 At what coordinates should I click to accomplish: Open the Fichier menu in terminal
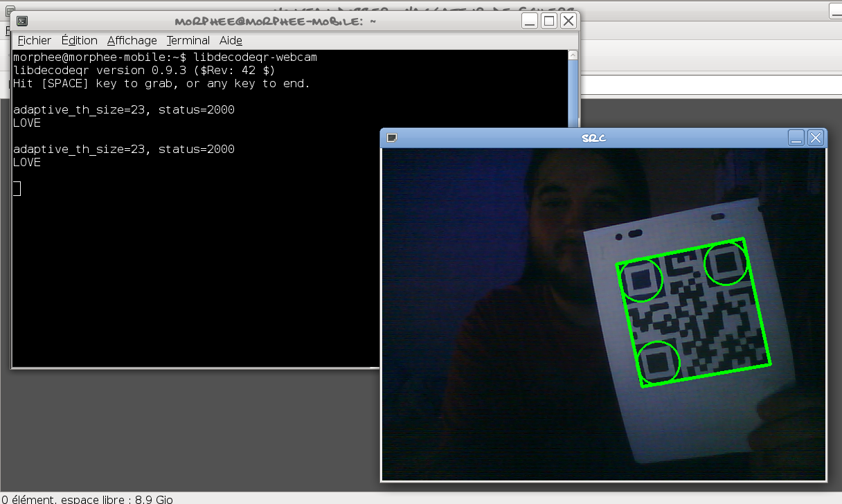(34, 41)
